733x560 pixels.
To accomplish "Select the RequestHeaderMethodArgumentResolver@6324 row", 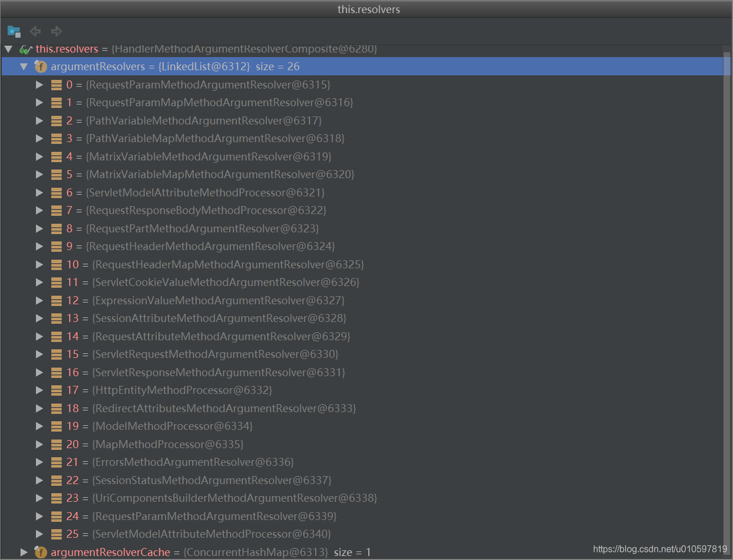I will (x=362, y=247).
